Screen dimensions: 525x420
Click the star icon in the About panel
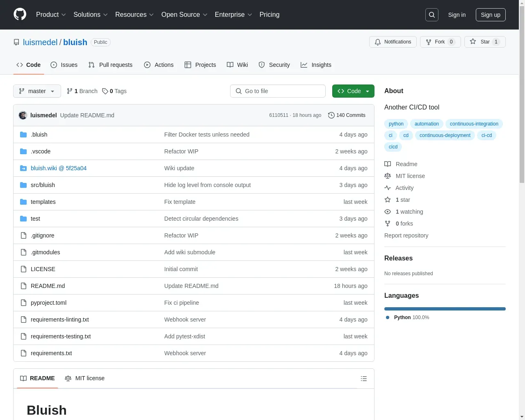[x=388, y=200]
